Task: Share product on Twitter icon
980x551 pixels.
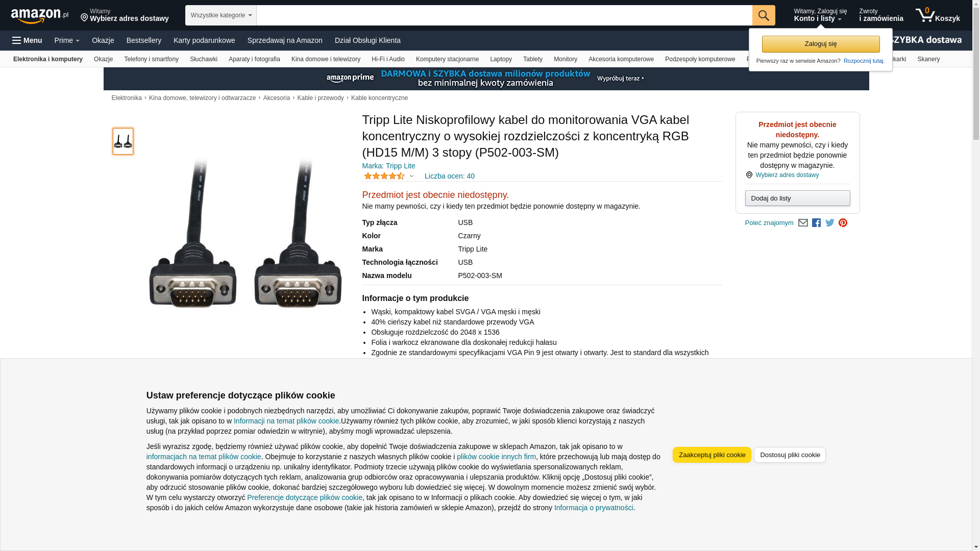Action: pyautogui.click(x=830, y=223)
